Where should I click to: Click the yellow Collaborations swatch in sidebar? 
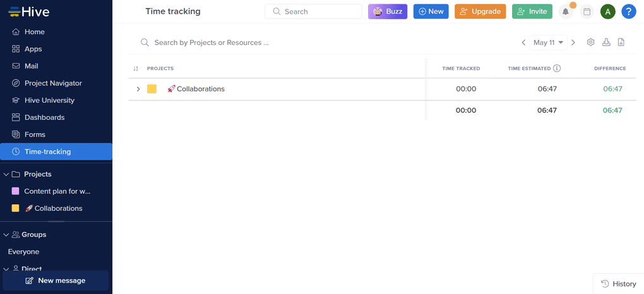(x=16, y=208)
